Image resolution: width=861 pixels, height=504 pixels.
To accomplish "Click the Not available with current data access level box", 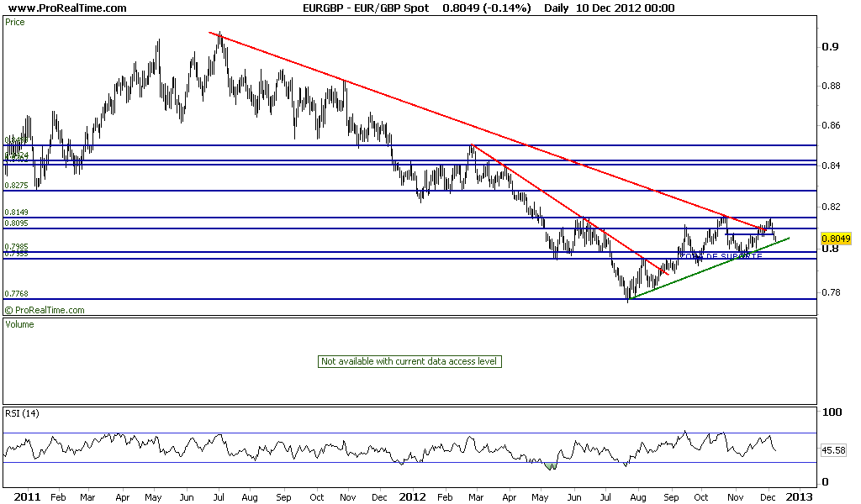I will point(409,361).
